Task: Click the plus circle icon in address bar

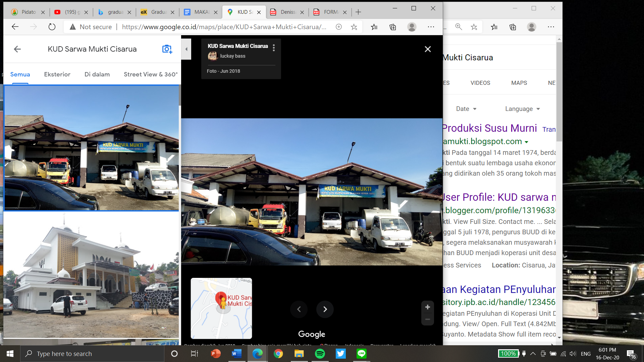Action: tap(339, 27)
